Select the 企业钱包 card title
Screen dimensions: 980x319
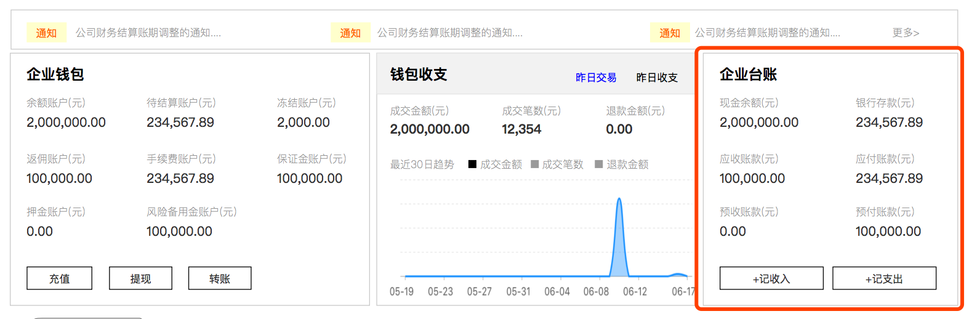coord(55,75)
